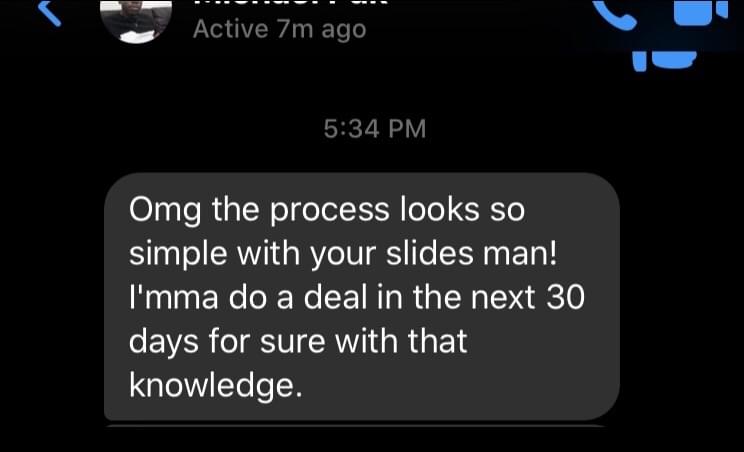Tap the 'next 30' text in message
The width and height of the screenshot is (744, 452).
pos(528,297)
